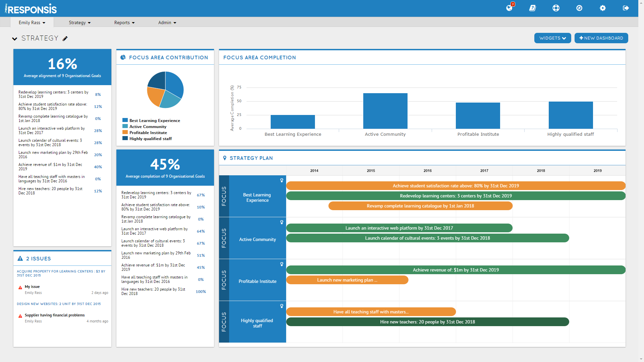The image size is (644, 362).
Task: Open the globe notifications icon
Action: 509,8
